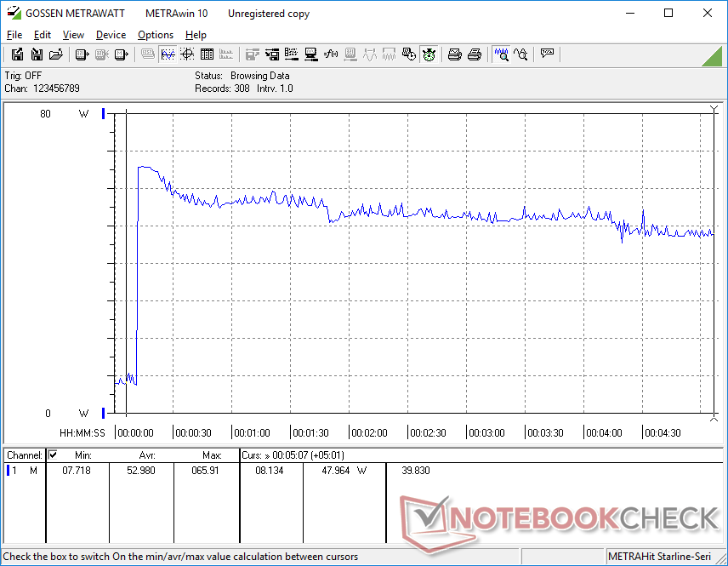Click the Avr value 52.980
This screenshot has width=728, height=566.
tap(141, 471)
